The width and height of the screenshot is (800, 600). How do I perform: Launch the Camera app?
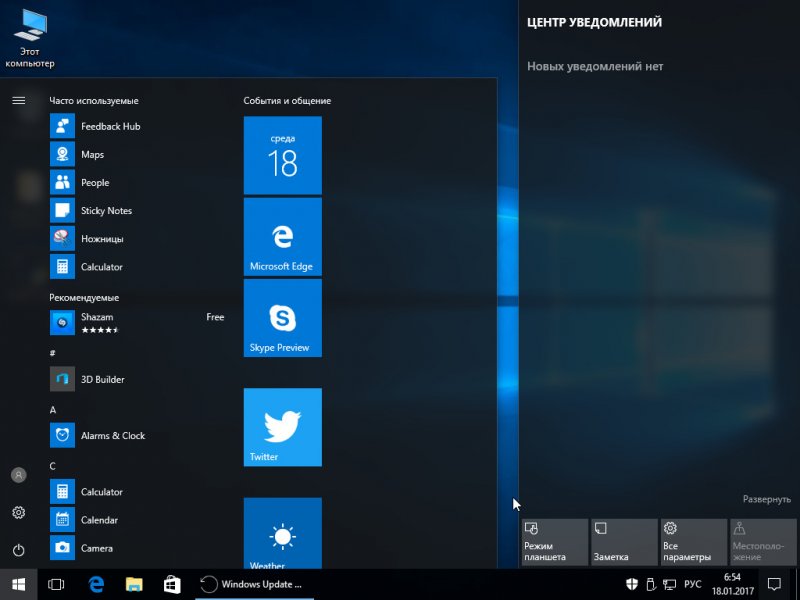[136, 548]
